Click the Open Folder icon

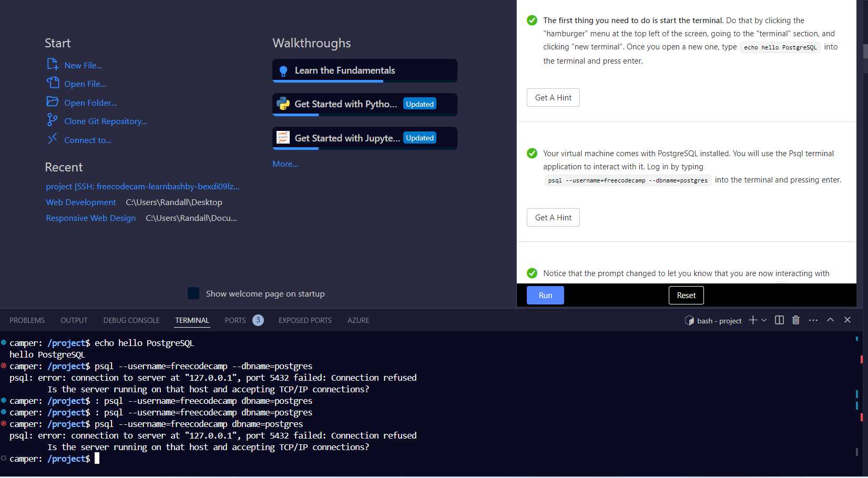pos(52,101)
